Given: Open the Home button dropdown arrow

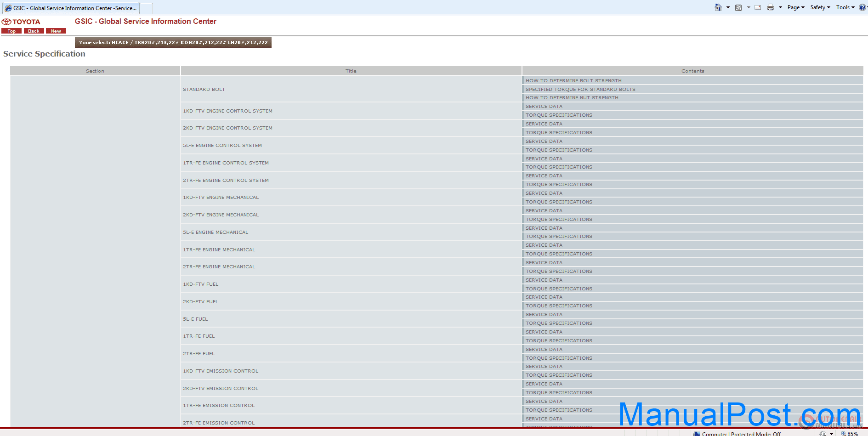Looking at the screenshot, I should [728, 7].
